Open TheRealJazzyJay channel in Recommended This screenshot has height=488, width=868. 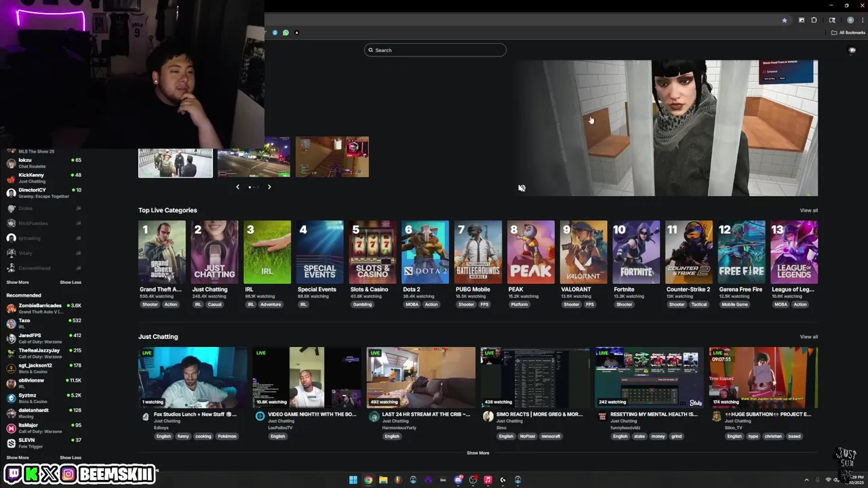(x=43, y=353)
